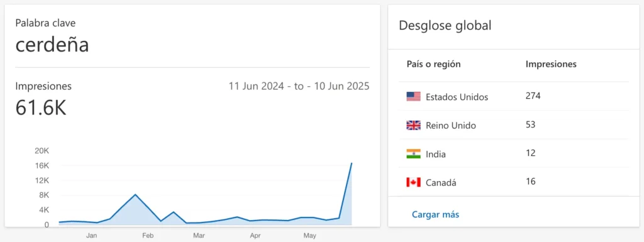Screen dimensions: 644x242
Task: Click the Mar x-axis label
Action: (199, 236)
